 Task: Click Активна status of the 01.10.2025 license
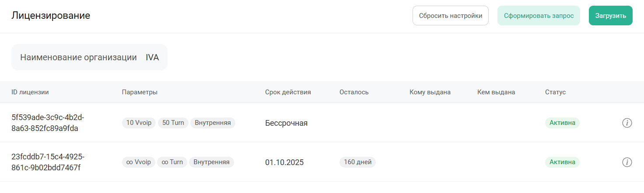point(562,162)
